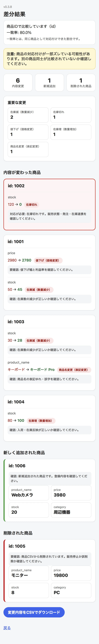Click the 値下げ badge on id 1001

(48, 260)
